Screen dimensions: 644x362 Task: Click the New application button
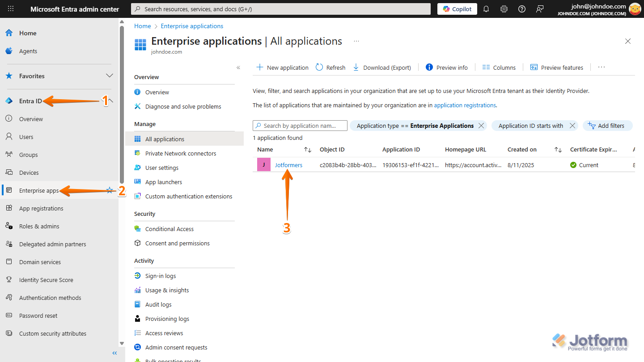coord(282,67)
